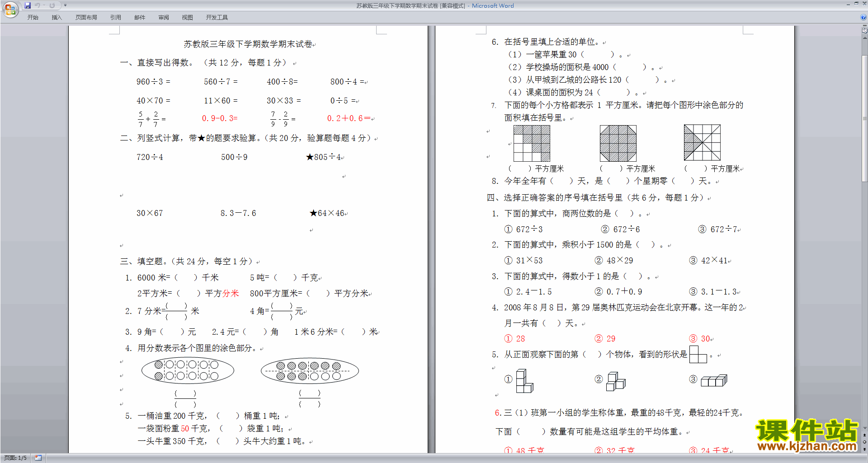Click the heading 一、直接写出得数
Viewport: 868px width, 463px height.
coord(156,63)
